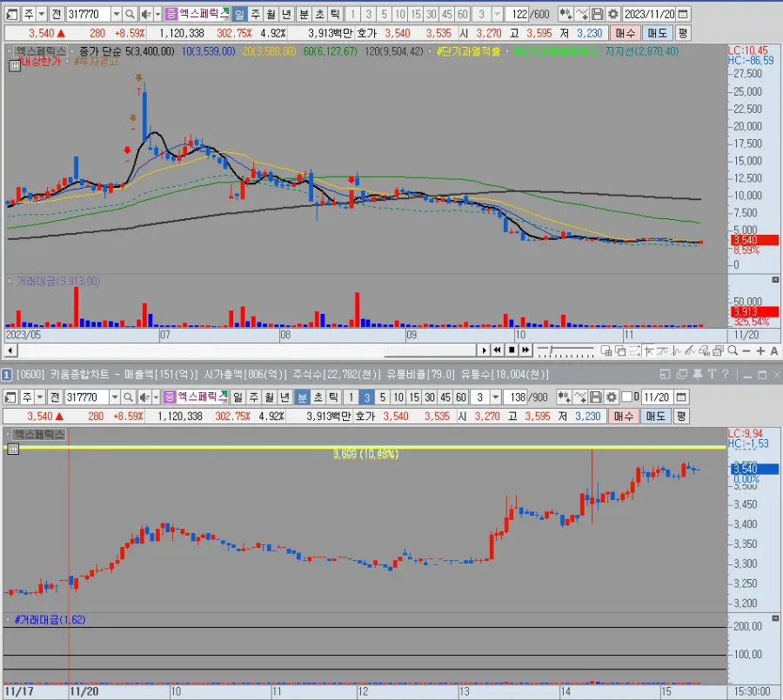Click the settings gear in the lower chart toolbar
This screenshot has height=700, width=783.
tap(612, 397)
